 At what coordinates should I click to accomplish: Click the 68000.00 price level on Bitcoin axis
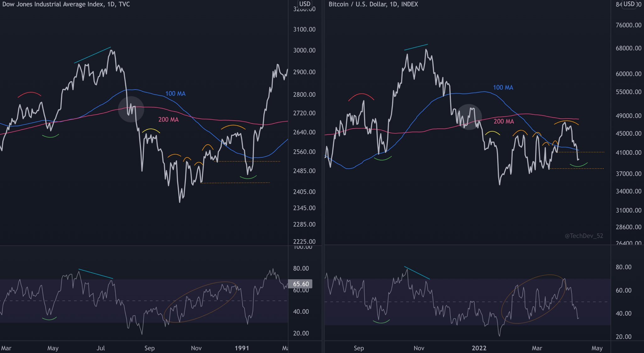click(628, 48)
